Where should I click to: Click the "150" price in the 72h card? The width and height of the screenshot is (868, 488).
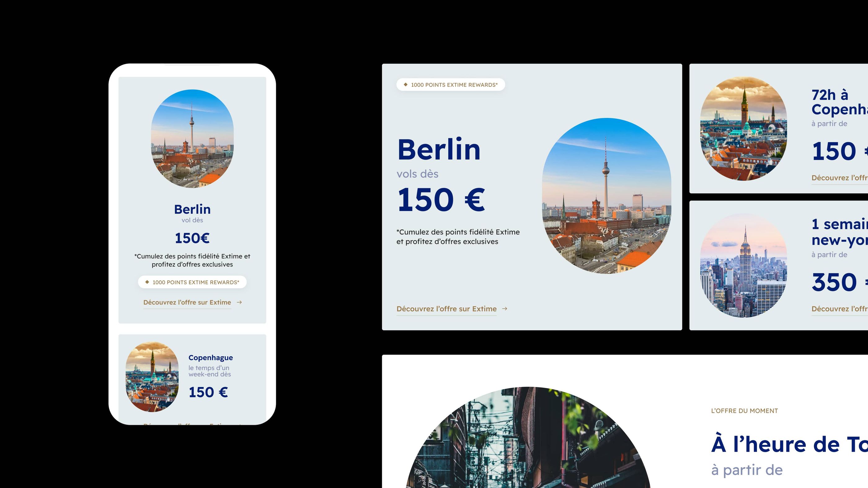pyautogui.click(x=834, y=151)
